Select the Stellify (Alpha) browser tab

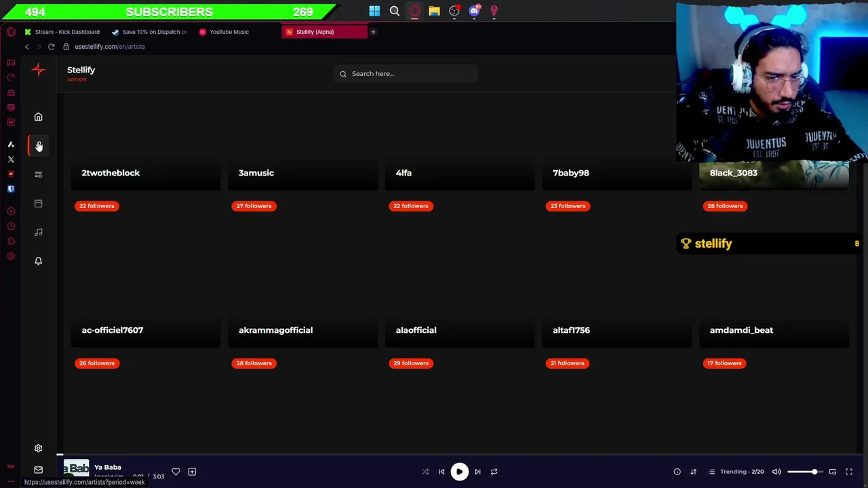[x=324, y=32]
